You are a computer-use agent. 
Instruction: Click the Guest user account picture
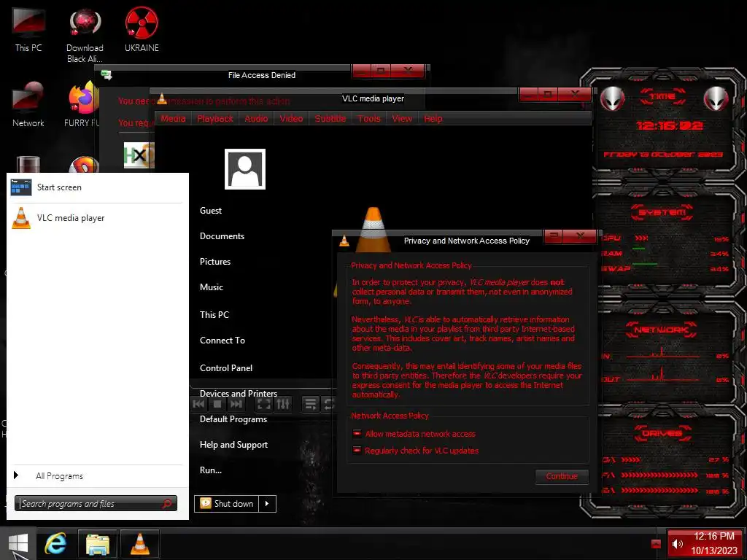tap(245, 169)
